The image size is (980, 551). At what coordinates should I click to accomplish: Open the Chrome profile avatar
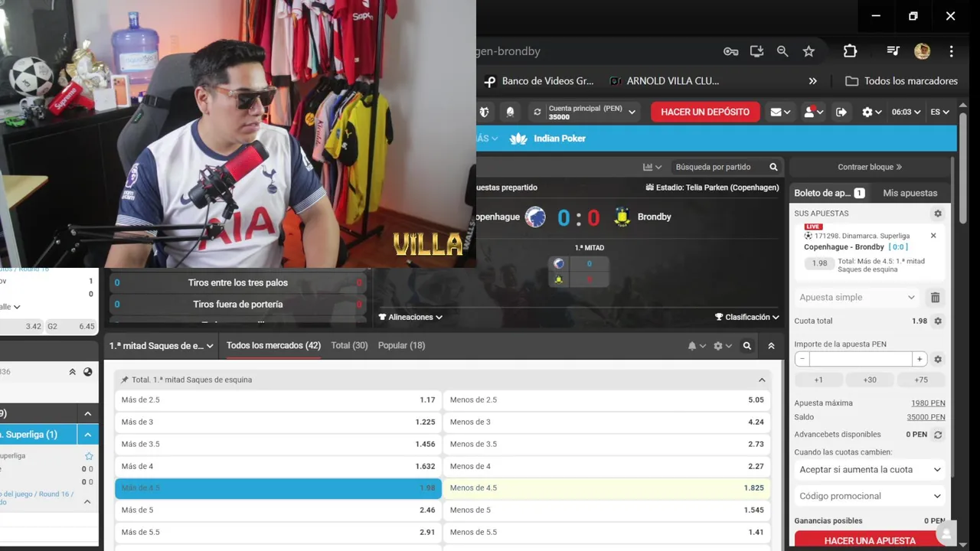click(922, 51)
